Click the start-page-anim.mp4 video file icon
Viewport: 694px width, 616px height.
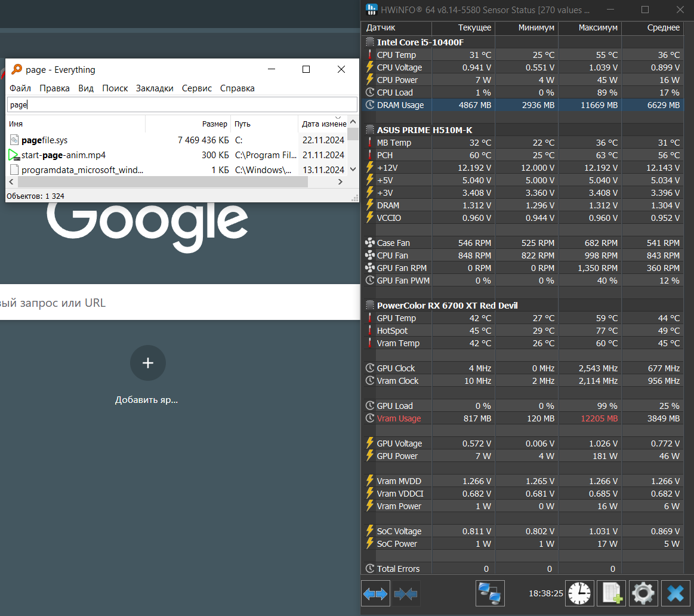coord(14,155)
